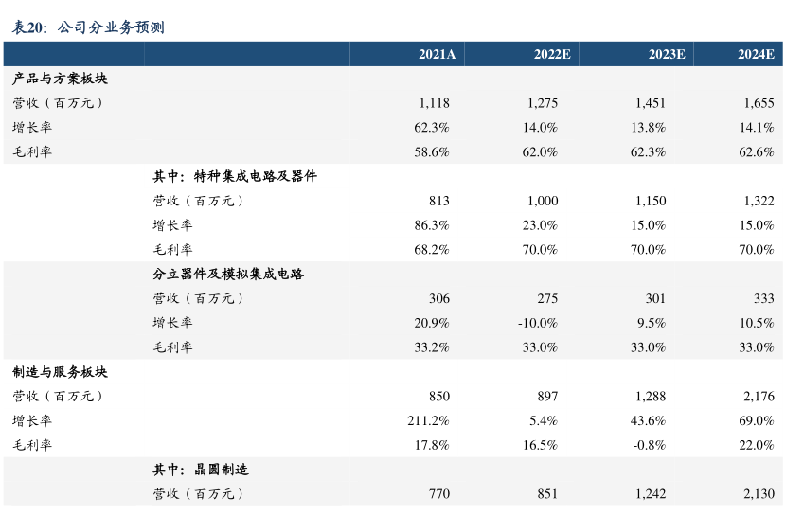Select the revenue value 301
Image resolution: width=786 pixels, height=532 pixels.
point(655,298)
